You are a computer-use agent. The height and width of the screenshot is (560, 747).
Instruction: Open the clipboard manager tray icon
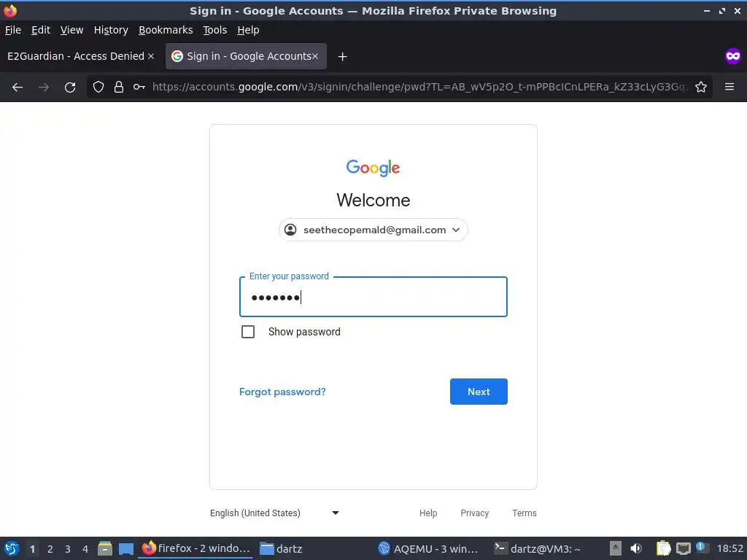point(663,548)
